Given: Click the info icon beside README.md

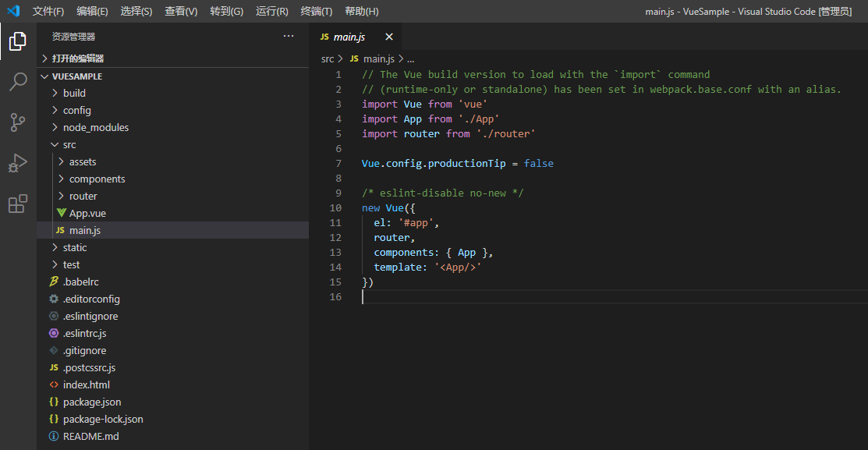Looking at the screenshot, I should point(54,436).
